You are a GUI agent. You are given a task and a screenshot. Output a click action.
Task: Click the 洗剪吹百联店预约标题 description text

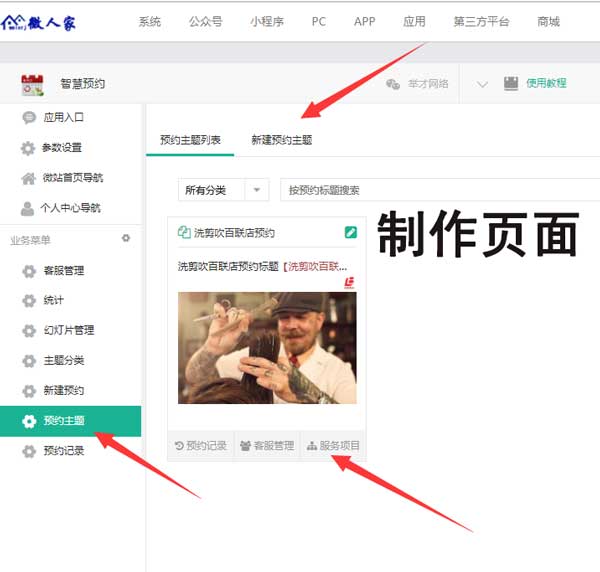262,266
